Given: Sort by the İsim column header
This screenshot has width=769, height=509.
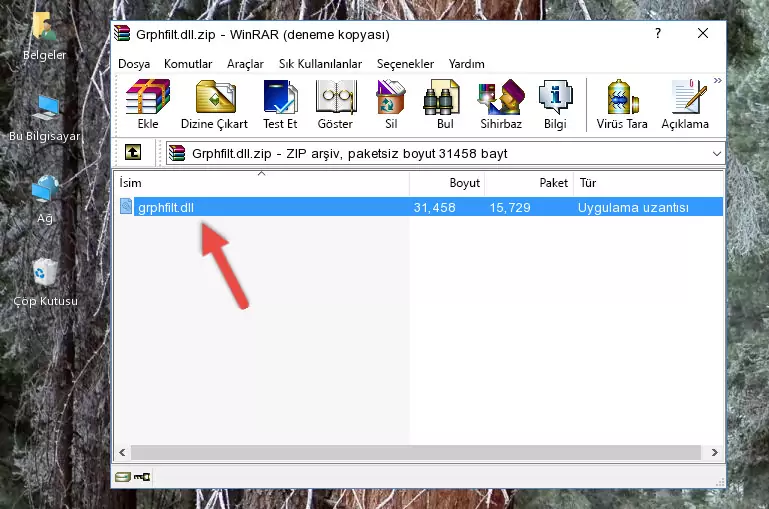Looking at the screenshot, I should [x=262, y=183].
